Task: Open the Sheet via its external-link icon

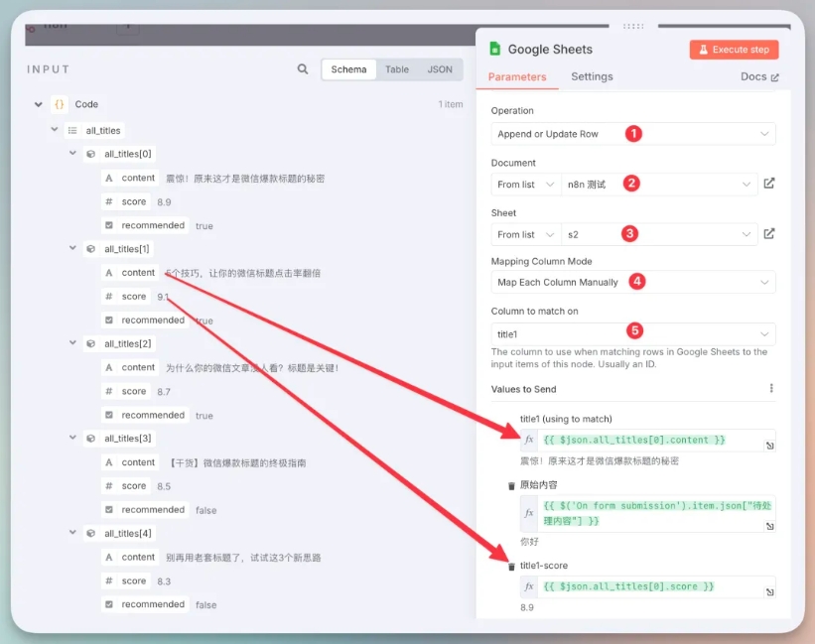Action: click(769, 234)
